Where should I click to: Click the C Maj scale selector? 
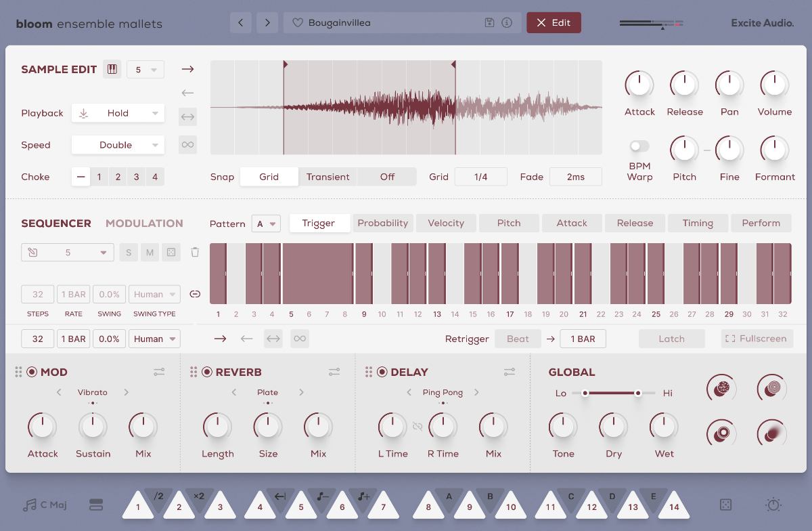[x=45, y=505]
